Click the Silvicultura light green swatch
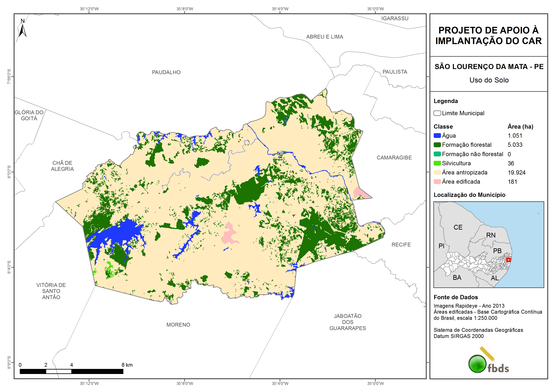 click(x=437, y=163)
